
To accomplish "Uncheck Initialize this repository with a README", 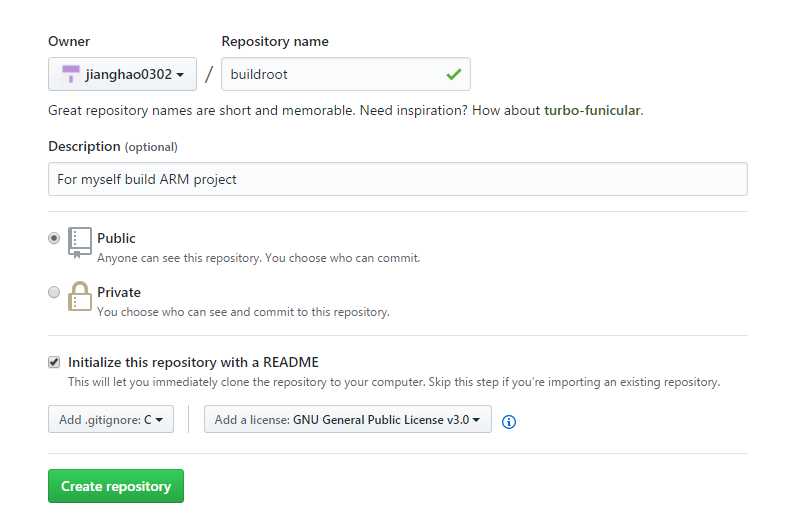I will click(x=54, y=362).
